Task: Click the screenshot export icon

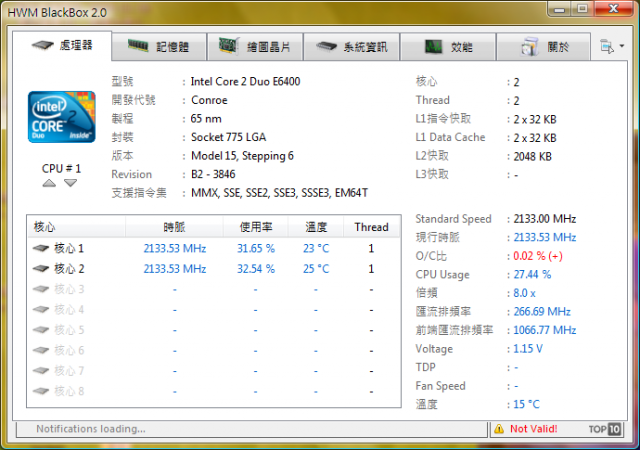Action: point(607,47)
